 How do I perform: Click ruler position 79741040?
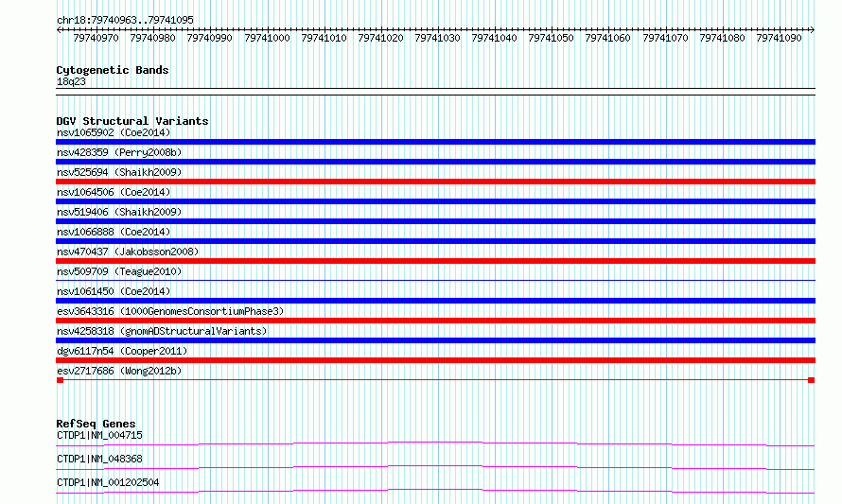point(494,38)
